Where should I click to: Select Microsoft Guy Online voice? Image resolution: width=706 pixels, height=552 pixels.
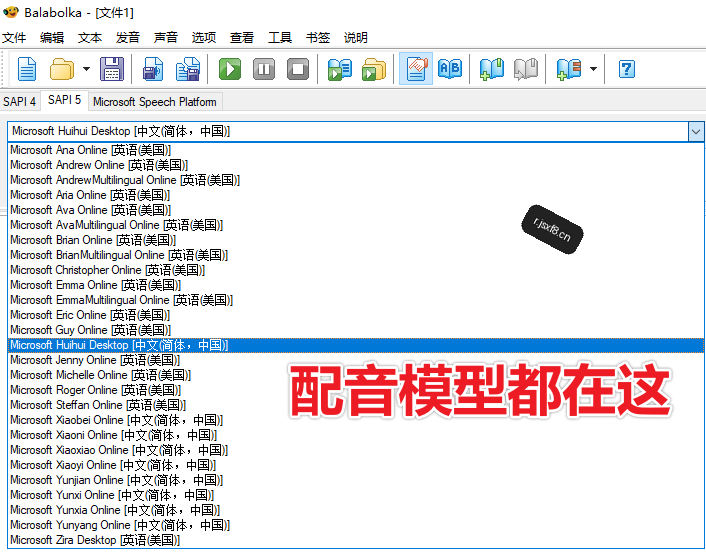click(356, 330)
